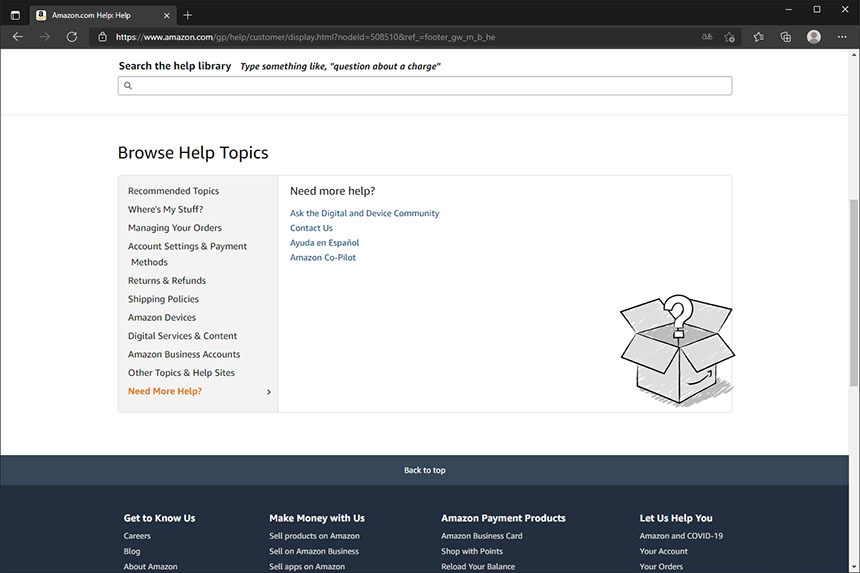View site information lock icon
The height and width of the screenshot is (573, 860).
click(102, 37)
